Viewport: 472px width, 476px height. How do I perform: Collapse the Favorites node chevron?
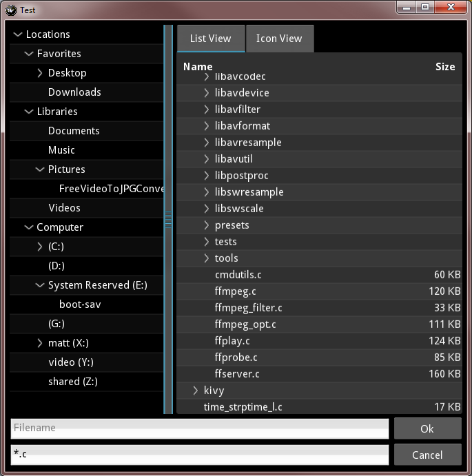[x=29, y=54]
